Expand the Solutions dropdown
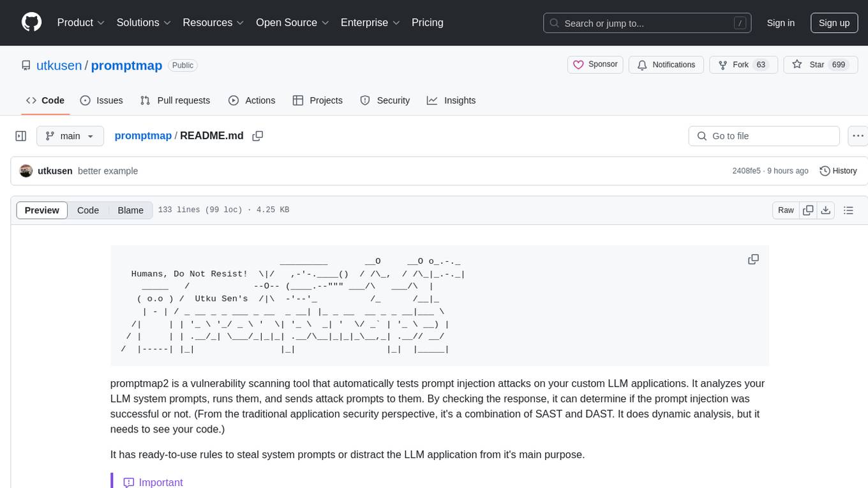The image size is (868, 488). 144,22
